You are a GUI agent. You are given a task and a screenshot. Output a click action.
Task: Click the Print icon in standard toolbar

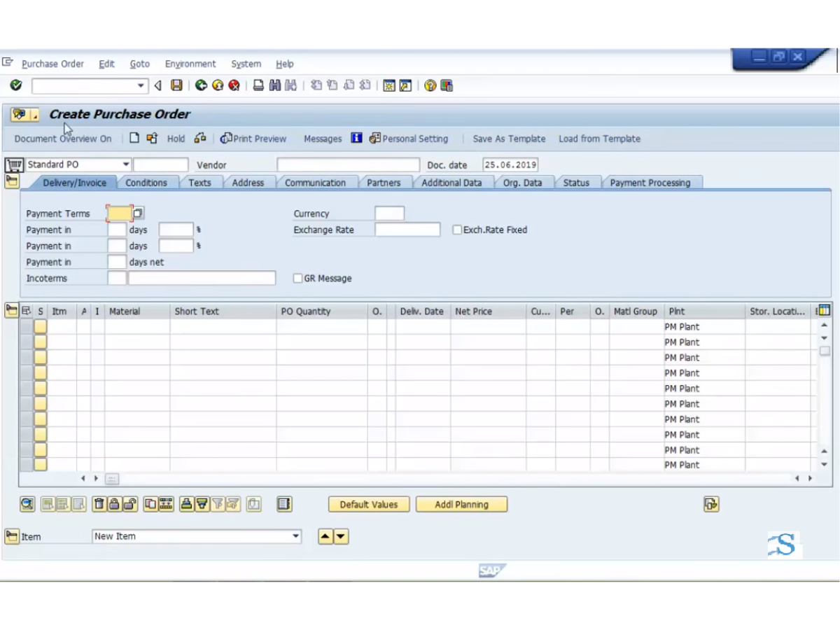[258, 85]
